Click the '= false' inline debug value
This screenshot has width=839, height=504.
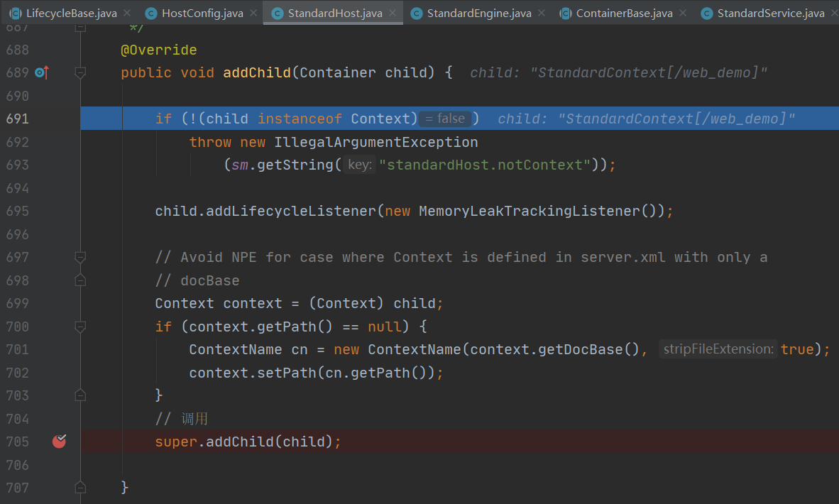pos(445,119)
